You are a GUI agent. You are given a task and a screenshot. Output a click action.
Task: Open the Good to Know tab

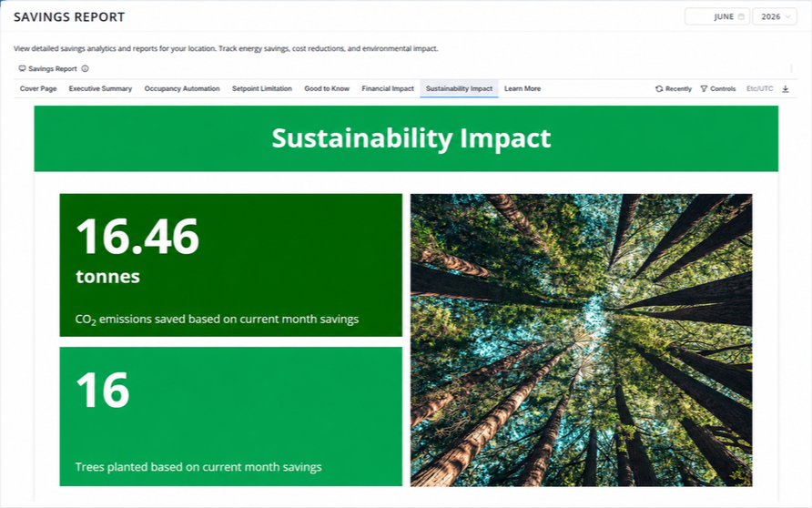click(x=327, y=88)
